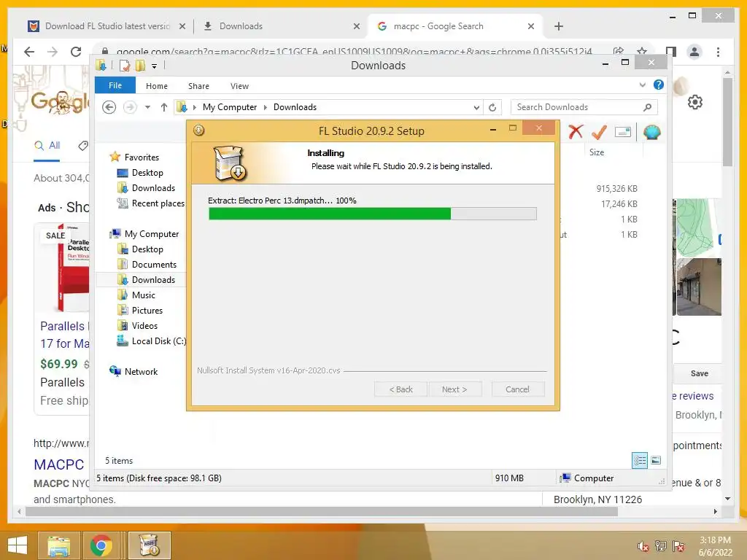The width and height of the screenshot is (747, 560).
Task: Open the File tab in Explorer
Action: (115, 85)
